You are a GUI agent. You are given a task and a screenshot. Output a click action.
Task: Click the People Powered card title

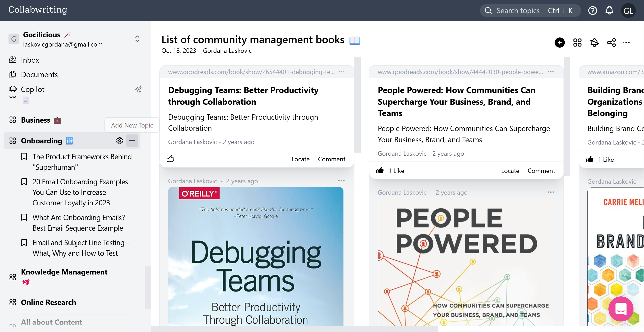[456, 102]
